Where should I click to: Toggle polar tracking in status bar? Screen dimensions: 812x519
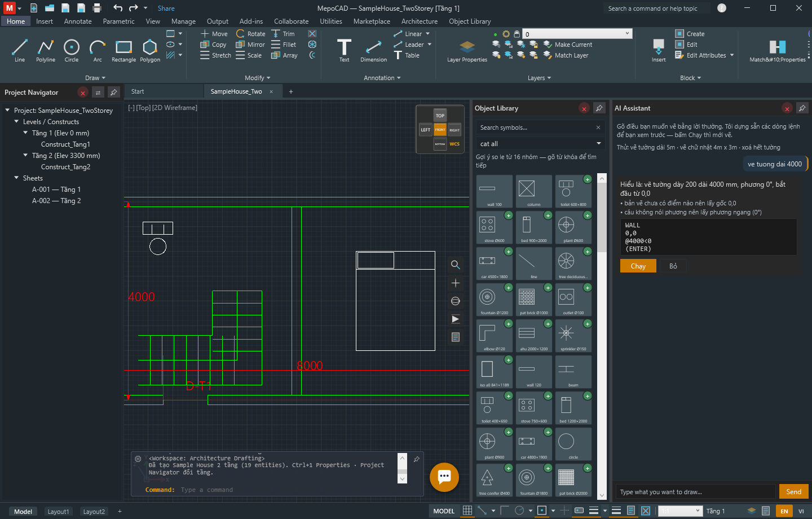click(519, 511)
